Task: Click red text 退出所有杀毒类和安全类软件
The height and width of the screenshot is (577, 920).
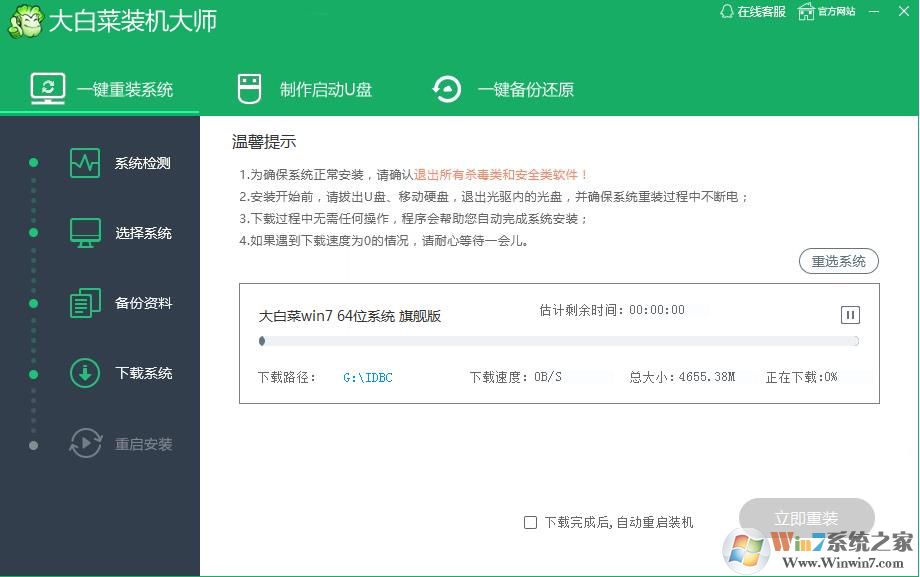Action: 500,174
